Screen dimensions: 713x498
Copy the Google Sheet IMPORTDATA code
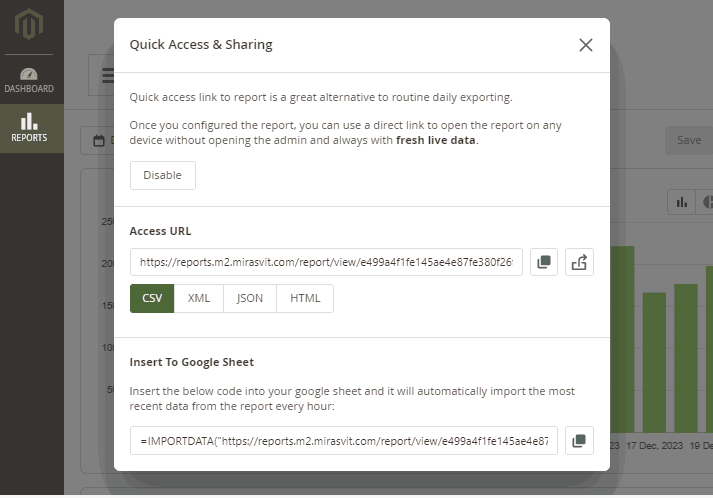[x=579, y=440]
